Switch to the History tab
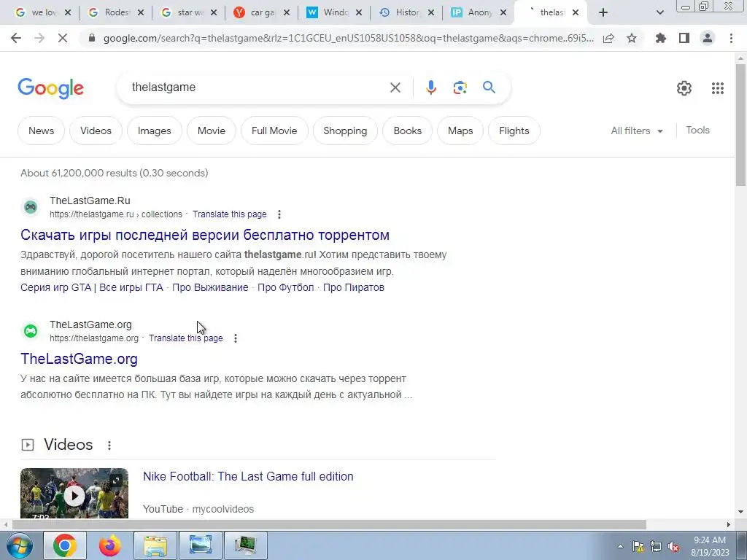The width and height of the screenshot is (747, 560). pos(407,13)
